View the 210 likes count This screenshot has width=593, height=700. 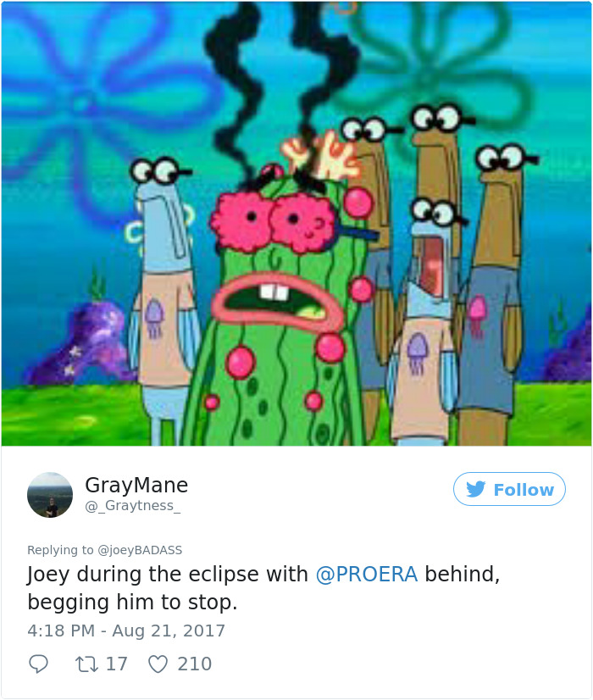(x=195, y=664)
